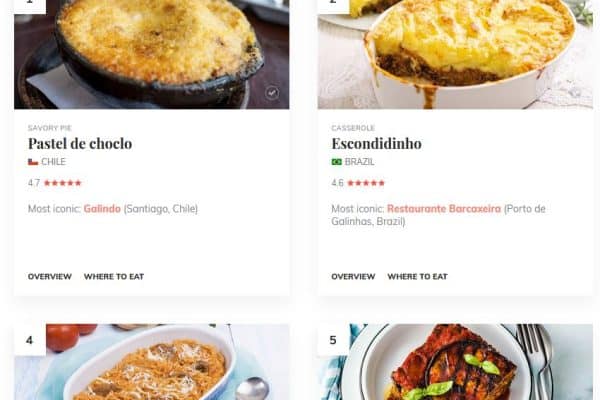Image resolution: width=600 pixels, height=400 pixels.
Task: Click the star rating under Escondidinho
Action: coord(366,183)
